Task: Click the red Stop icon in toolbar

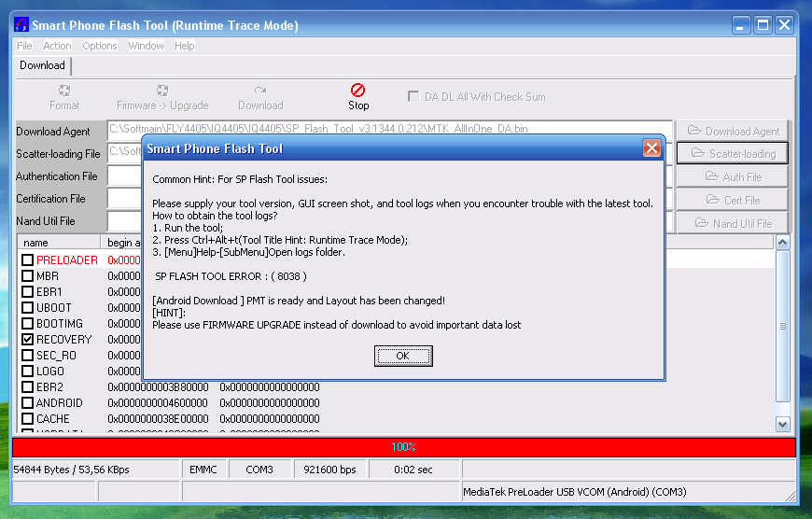Action: coord(358,91)
